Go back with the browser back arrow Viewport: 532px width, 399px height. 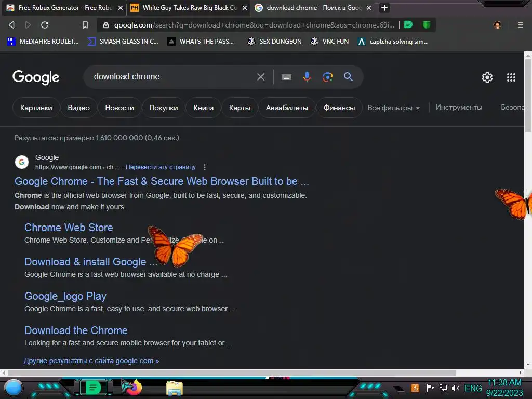[x=11, y=25]
